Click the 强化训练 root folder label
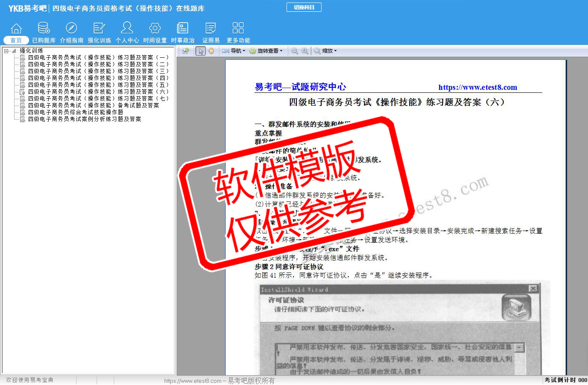The height and width of the screenshot is (385, 588). [31, 50]
